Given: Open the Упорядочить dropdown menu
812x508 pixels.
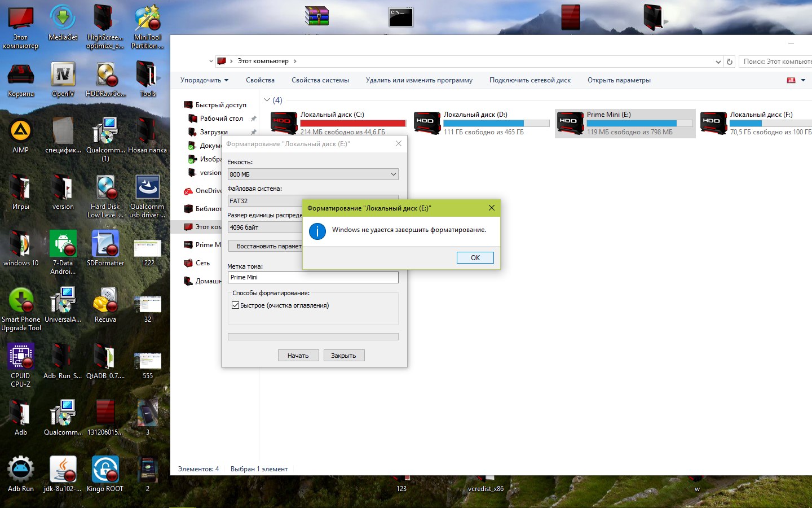Looking at the screenshot, I should [x=204, y=80].
